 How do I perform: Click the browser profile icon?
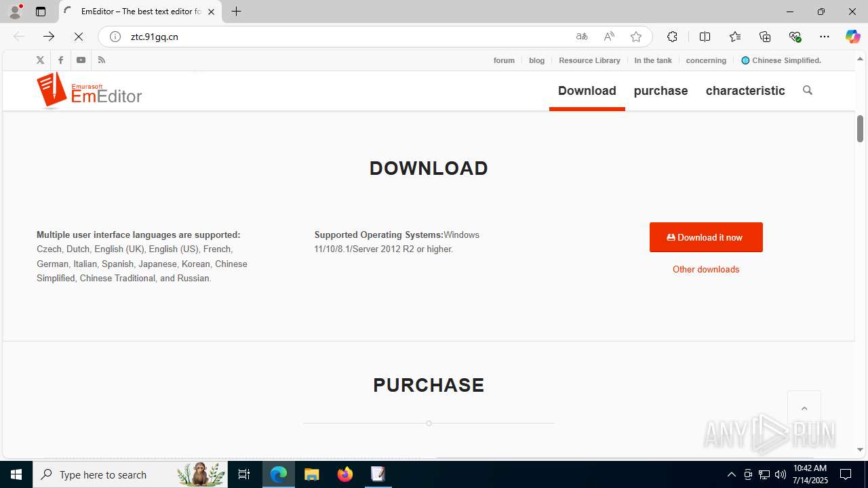tap(15, 12)
